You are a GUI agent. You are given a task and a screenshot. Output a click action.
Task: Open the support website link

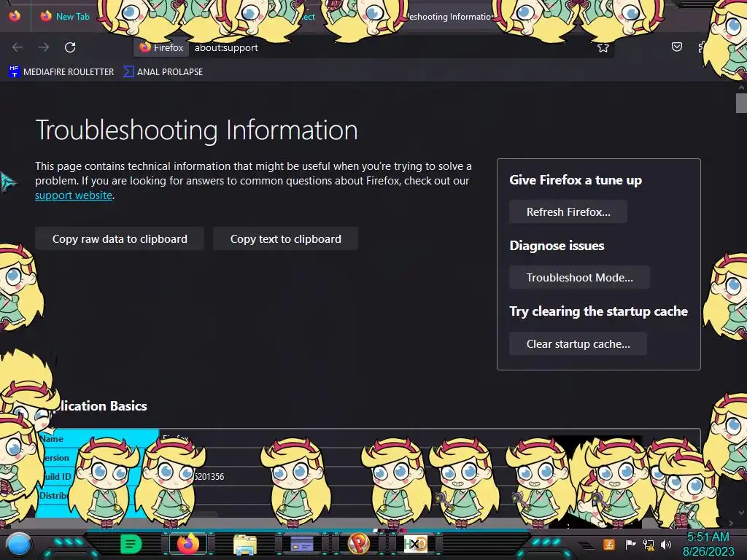(x=74, y=195)
